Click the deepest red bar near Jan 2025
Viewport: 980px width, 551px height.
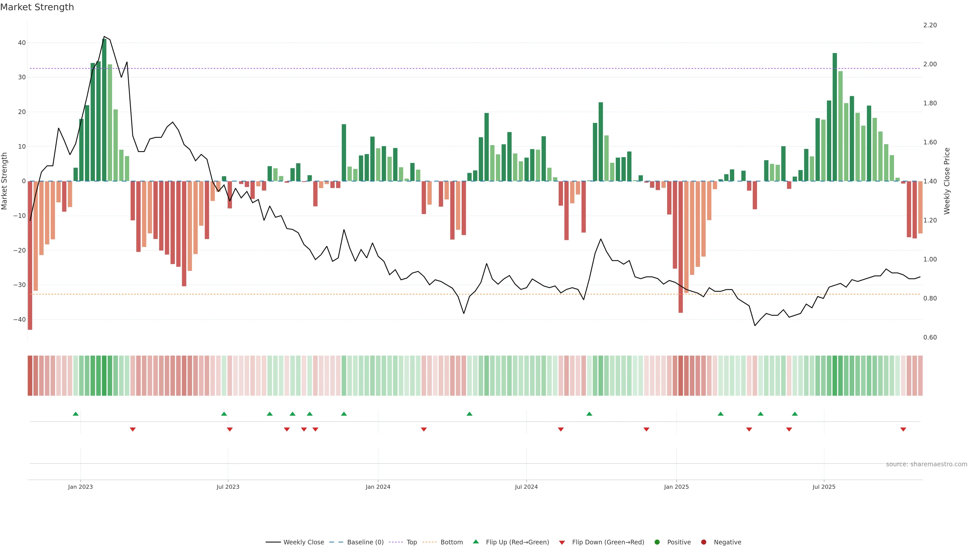pos(681,247)
